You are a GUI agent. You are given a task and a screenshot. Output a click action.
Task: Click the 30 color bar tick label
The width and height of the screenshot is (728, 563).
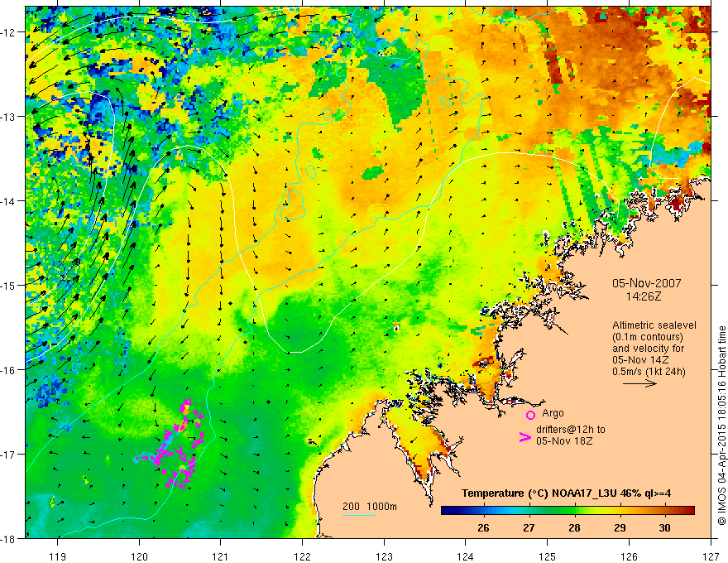pos(665,527)
